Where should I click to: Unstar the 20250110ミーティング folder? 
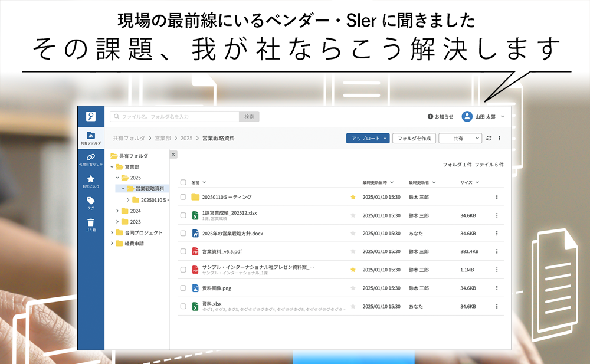[x=353, y=197]
